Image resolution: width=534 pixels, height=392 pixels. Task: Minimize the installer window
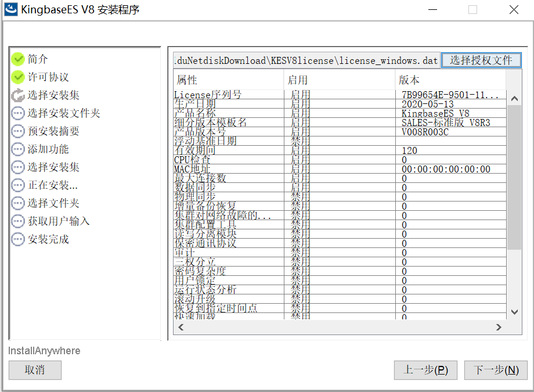click(432, 9)
